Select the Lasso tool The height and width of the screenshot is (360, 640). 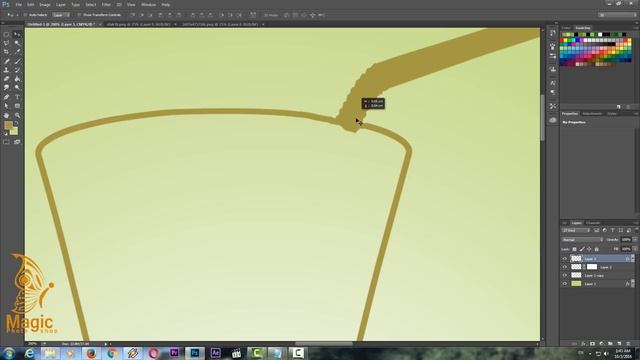point(6,43)
